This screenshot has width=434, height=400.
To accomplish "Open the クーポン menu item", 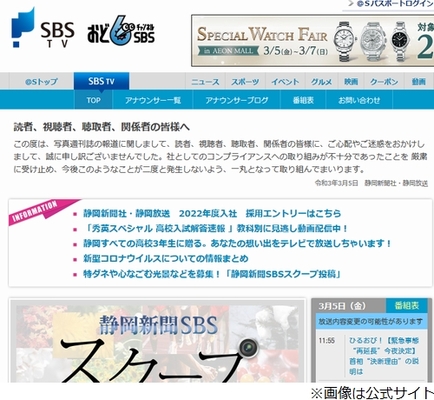I will pos(384,82).
